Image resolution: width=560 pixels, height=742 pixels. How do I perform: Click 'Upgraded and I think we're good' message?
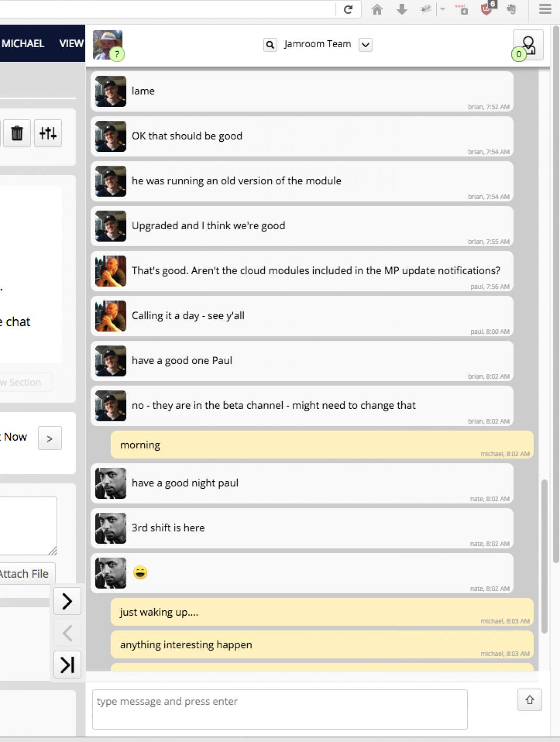(302, 226)
